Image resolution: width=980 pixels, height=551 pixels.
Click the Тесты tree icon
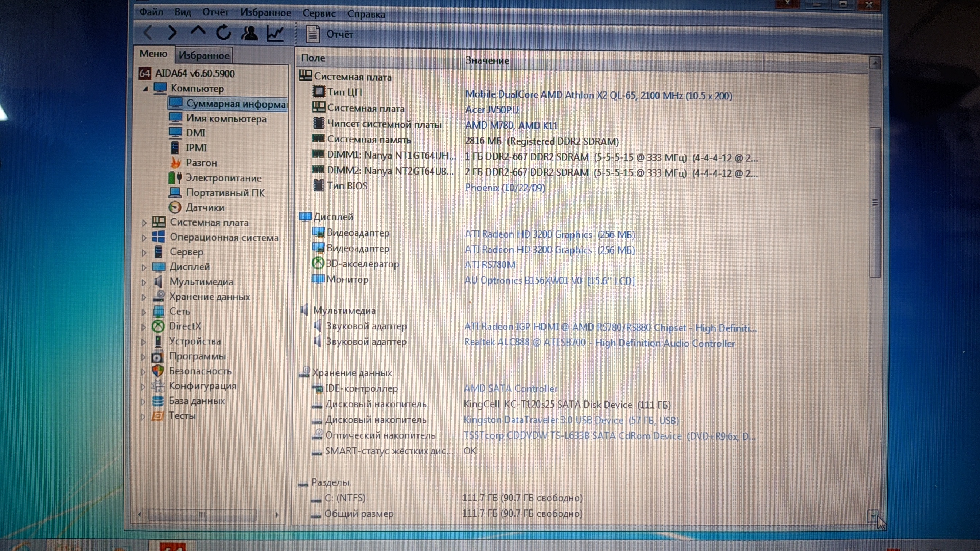(x=157, y=416)
